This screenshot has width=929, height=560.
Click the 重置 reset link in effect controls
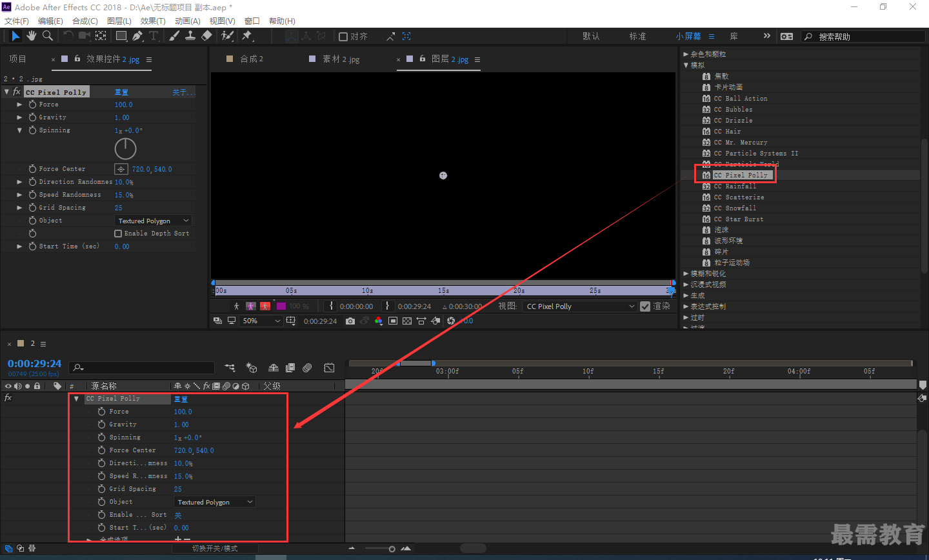coord(121,92)
